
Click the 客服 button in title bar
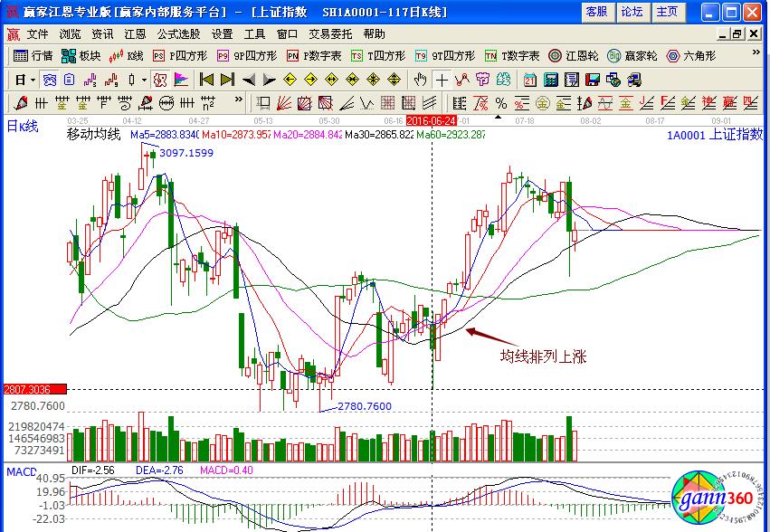coord(596,12)
